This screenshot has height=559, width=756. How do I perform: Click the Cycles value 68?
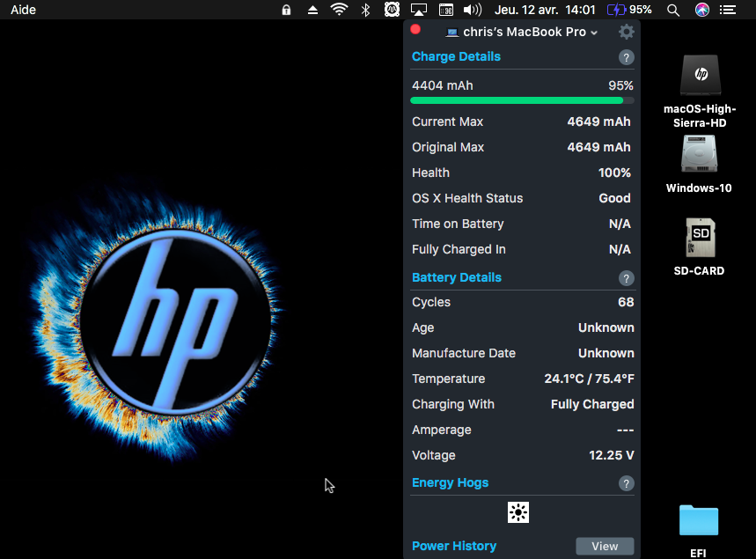pyautogui.click(x=626, y=302)
